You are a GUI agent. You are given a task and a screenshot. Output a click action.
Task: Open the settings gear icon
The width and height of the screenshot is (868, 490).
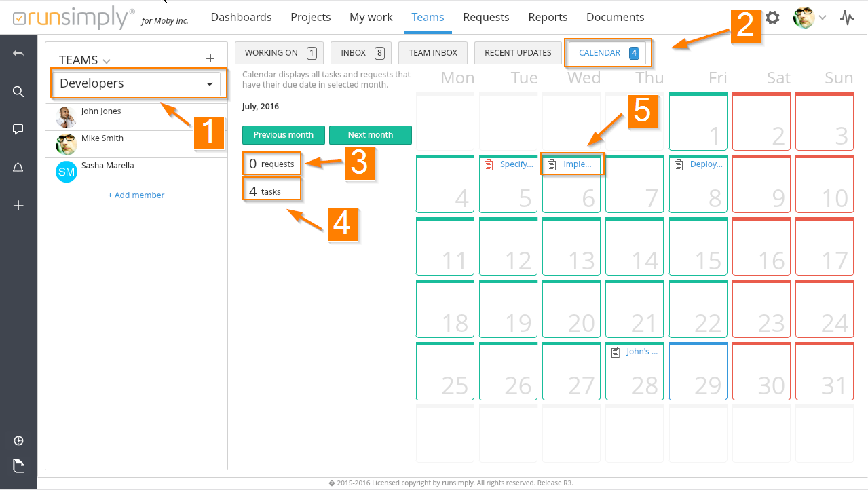click(x=772, y=18)
